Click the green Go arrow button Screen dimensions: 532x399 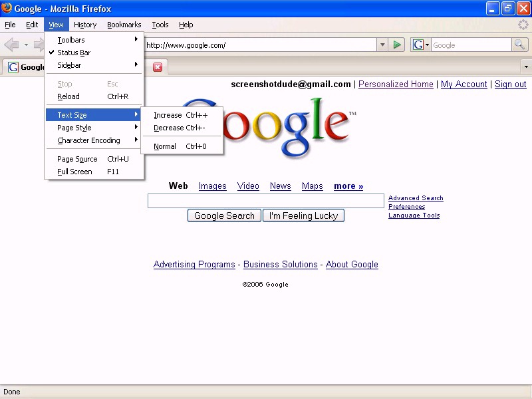396,45
